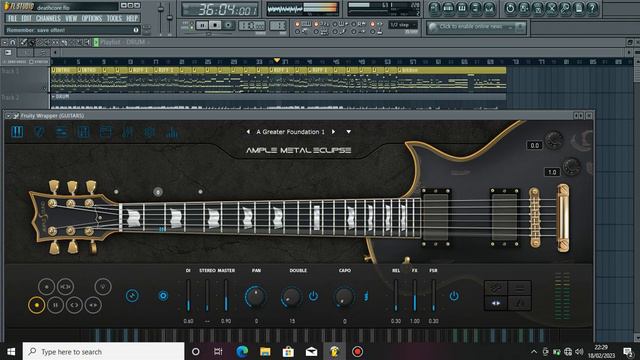Screen dimensions: 640x360
Task: Open the CHANNELS menu
Action: 48,18
